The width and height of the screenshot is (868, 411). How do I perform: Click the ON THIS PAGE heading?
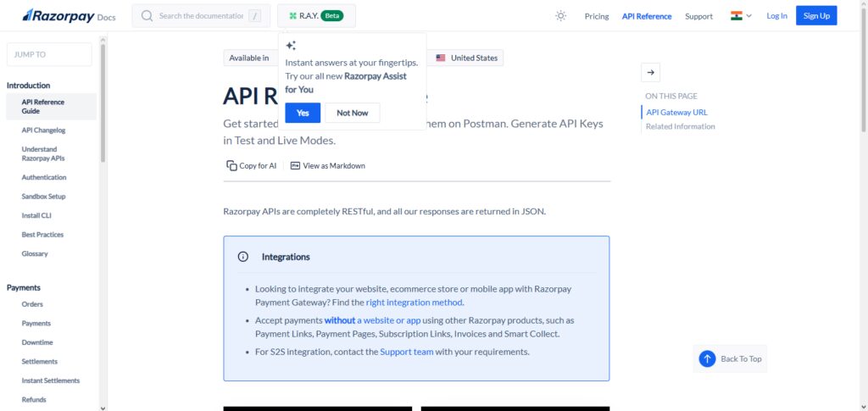point(671,97)
